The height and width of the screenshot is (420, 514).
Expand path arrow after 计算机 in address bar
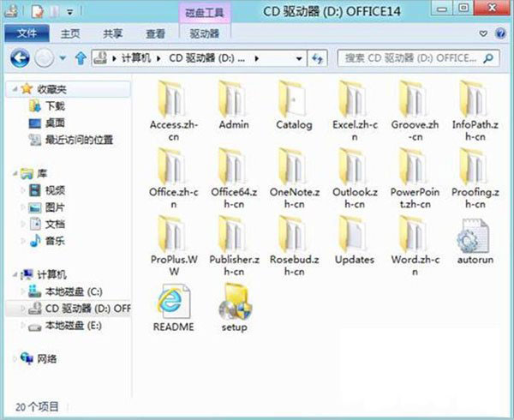point(159,58)
